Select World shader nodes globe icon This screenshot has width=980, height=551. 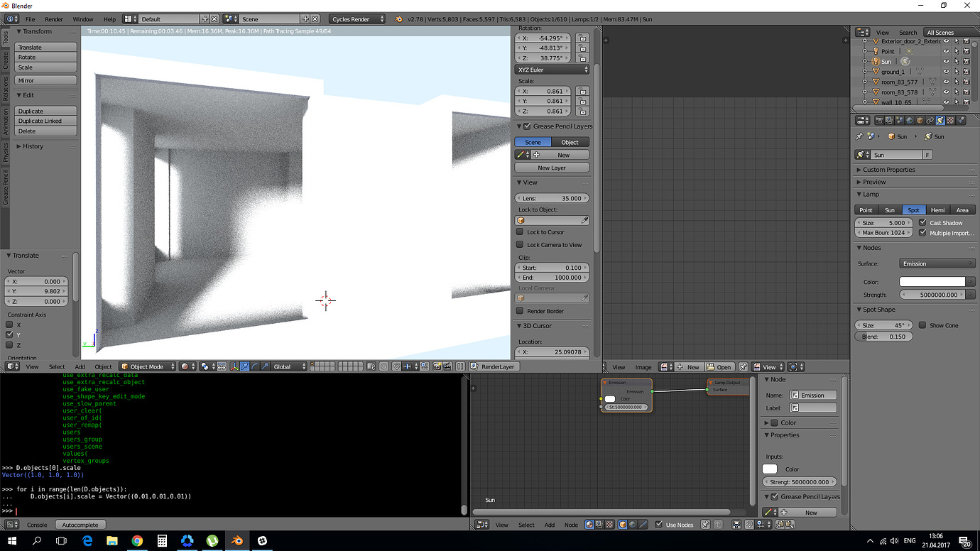tap(632, 525)
